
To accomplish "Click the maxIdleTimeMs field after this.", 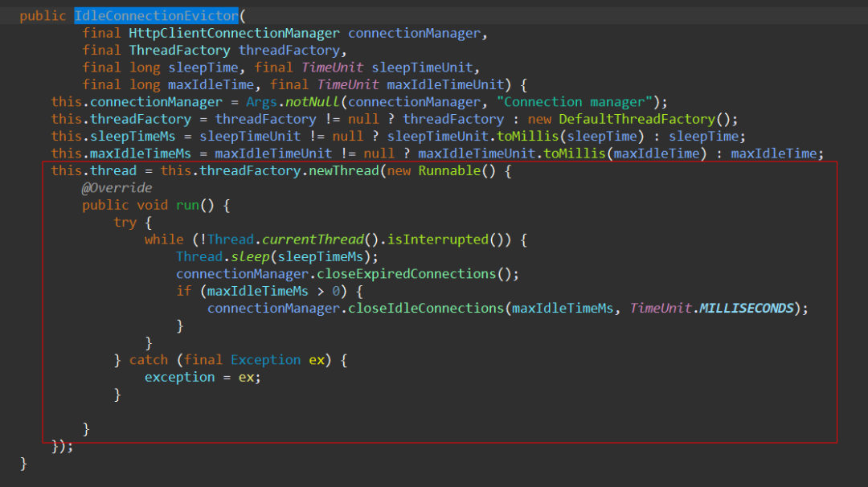I will [x=141, y=153].
